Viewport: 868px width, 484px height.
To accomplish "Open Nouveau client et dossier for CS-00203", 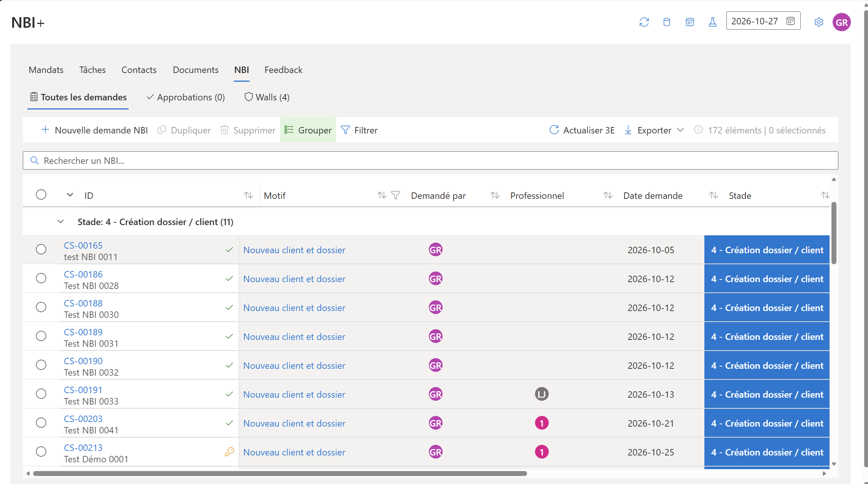I will (x=294, y=423).
